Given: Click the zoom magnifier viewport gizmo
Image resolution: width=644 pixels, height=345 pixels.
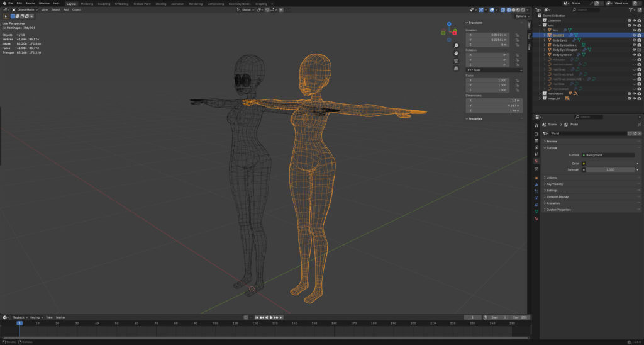Looking at the screenshot, I should [457, 46].
